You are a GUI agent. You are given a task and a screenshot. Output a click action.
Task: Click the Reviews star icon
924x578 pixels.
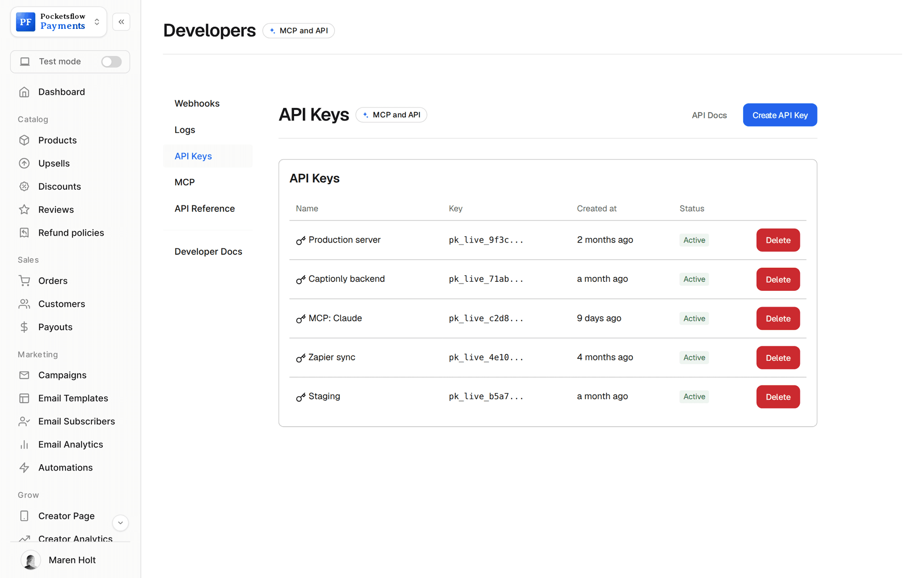coord(24,210)
